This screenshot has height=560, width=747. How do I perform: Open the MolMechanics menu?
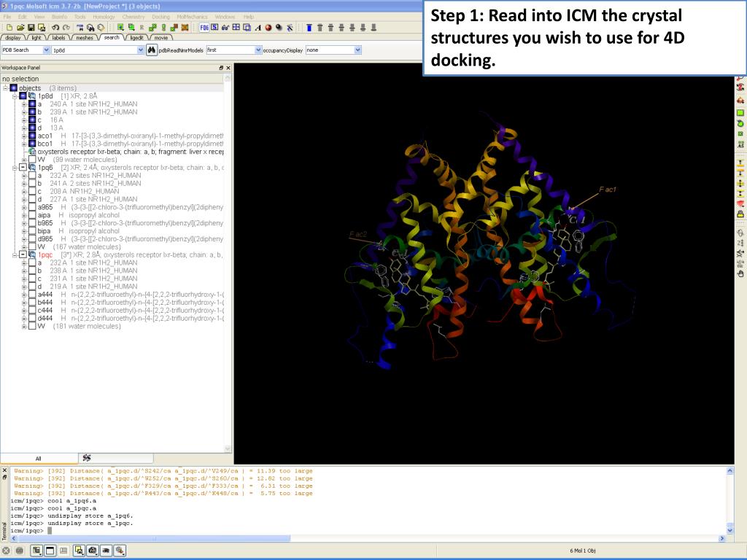pos(192,17)
